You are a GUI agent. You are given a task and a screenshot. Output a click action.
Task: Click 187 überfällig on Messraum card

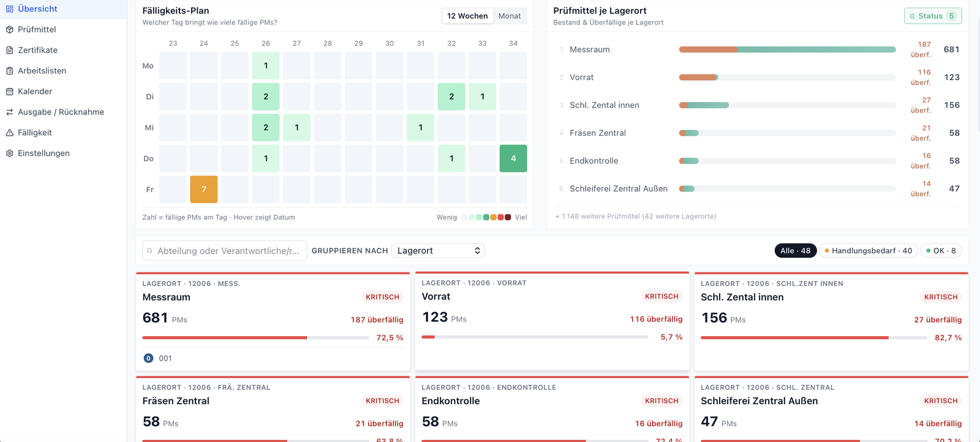(377, 320)
